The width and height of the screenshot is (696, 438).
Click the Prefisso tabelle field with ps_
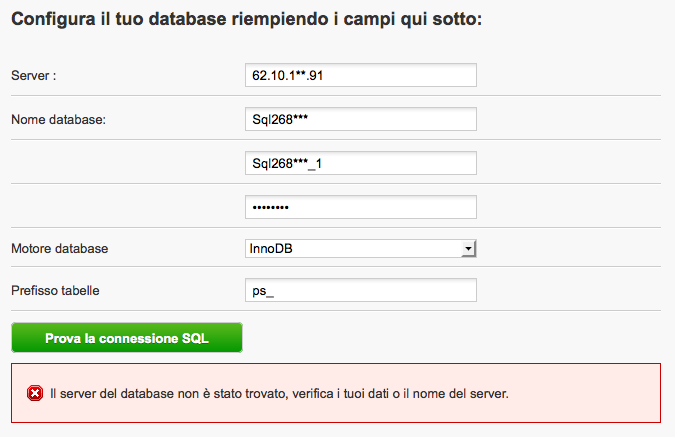coord(360,290)
